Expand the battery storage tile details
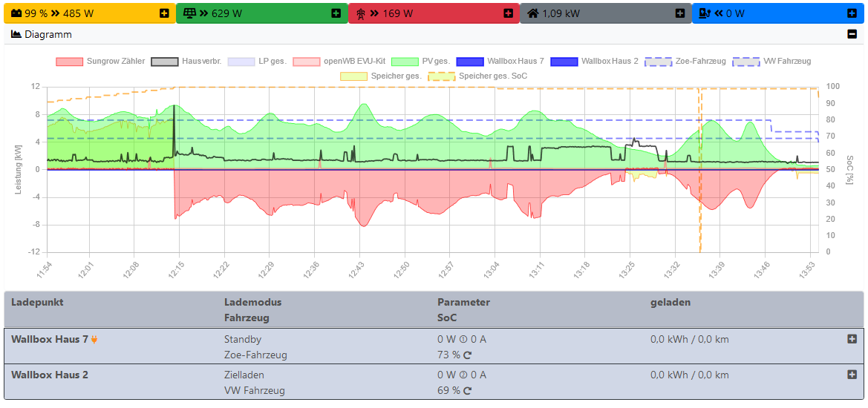Viewport: 868px width, 408px height. click(x=164, y=13)
